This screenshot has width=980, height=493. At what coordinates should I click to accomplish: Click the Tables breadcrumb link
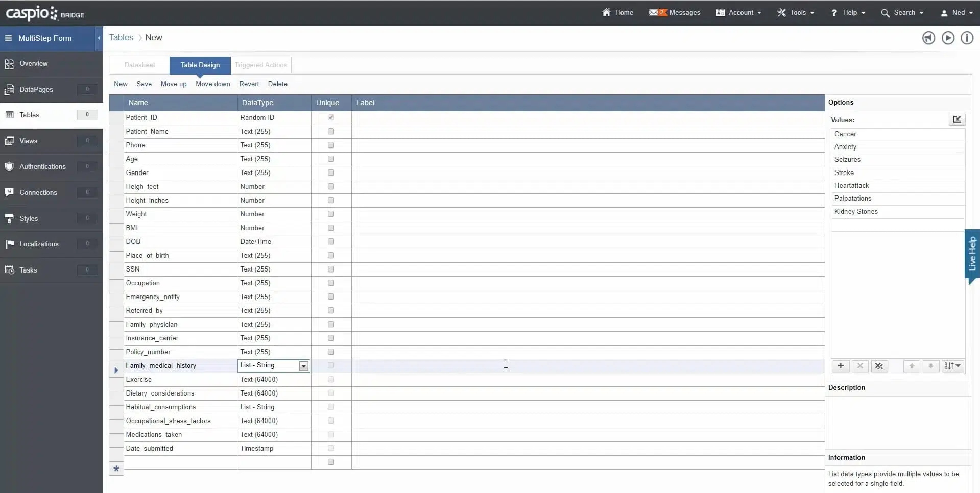pos(121,38)
